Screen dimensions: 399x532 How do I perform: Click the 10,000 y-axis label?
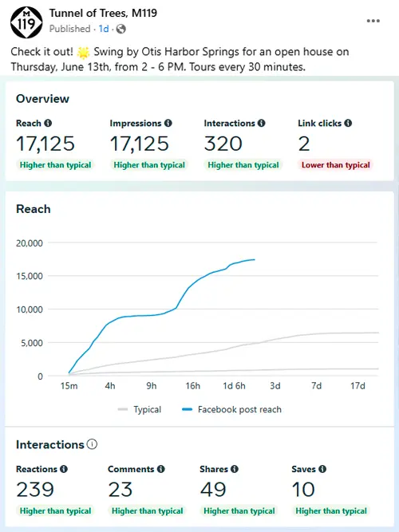30,309
